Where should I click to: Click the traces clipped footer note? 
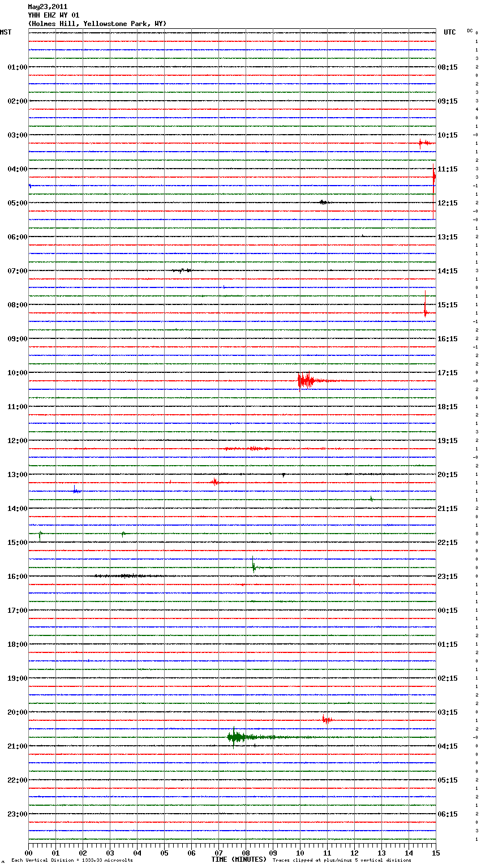click(x=342, y=860)
